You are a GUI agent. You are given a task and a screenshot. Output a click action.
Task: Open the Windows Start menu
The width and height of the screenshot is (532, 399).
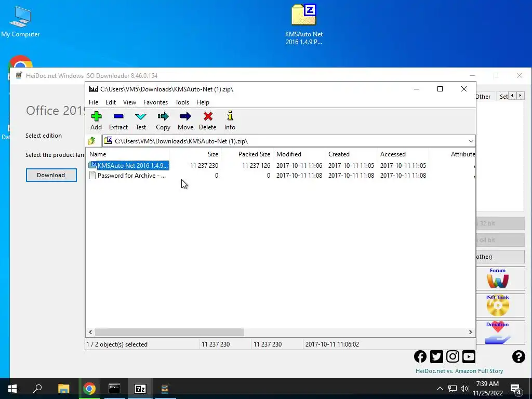(12, 389)
